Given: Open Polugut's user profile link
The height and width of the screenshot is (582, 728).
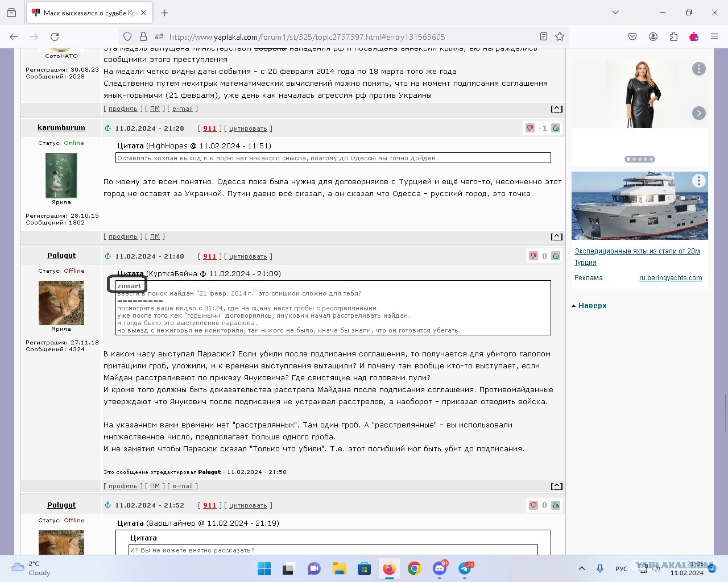Looking at the screenshot, I should pyautogui.click(x=123, y=486).
